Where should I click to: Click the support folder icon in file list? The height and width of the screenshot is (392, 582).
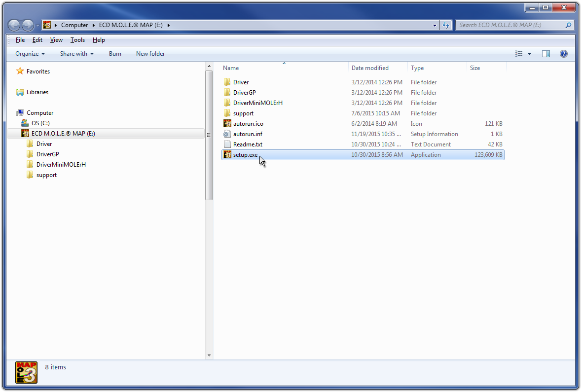tap(227, 113)
